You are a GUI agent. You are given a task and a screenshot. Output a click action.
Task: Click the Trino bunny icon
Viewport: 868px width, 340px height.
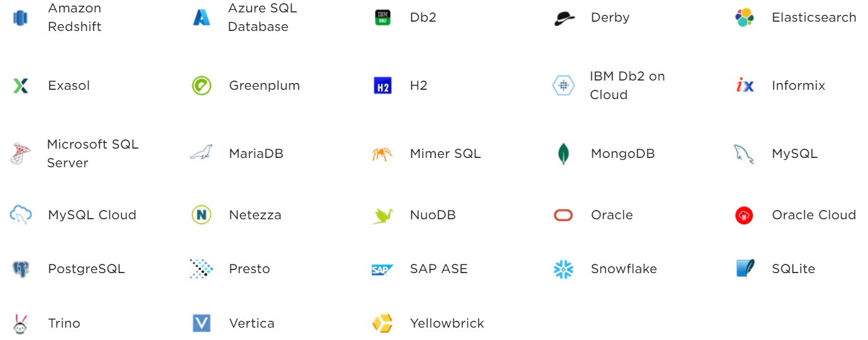(x=20, y=323)
